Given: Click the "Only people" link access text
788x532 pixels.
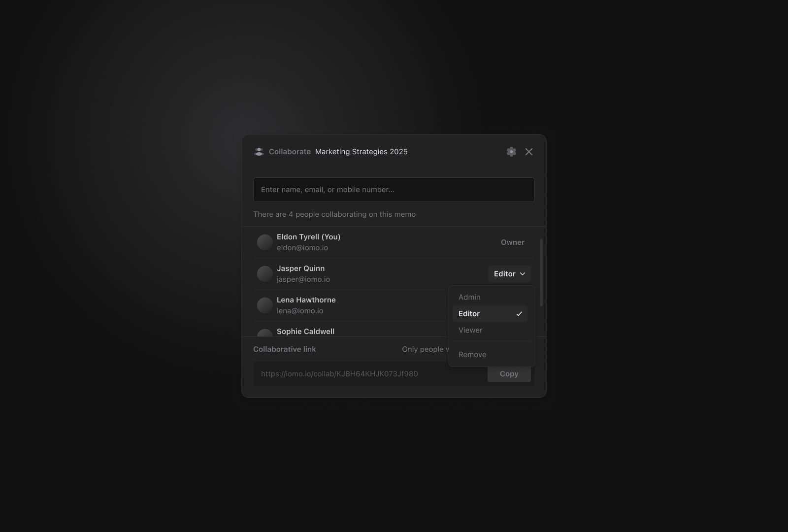Looking at the screenshot, I should point(426,349).
